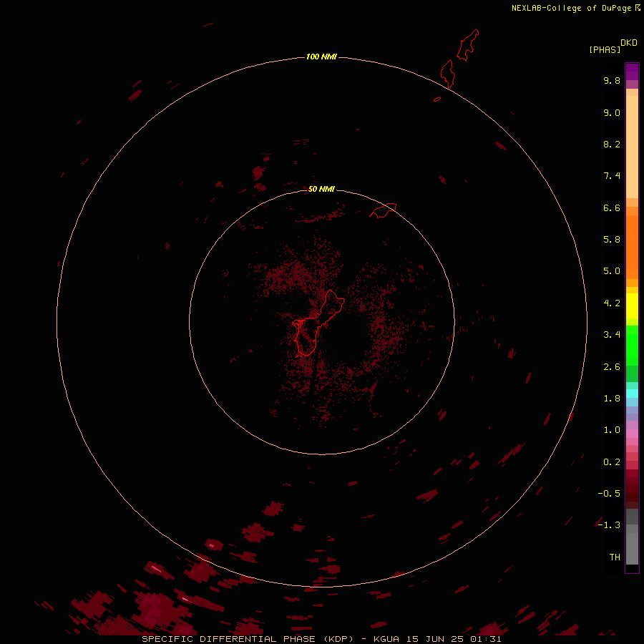644x644 pixels.
Task: Click the gray bottom segment of color bar
Action: tap(632, 548)
